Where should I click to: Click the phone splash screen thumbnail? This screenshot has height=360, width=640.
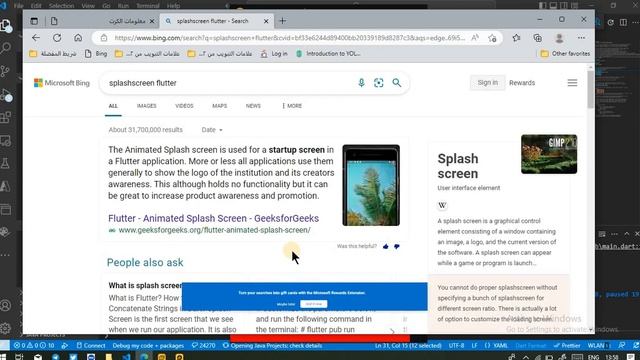371,185
